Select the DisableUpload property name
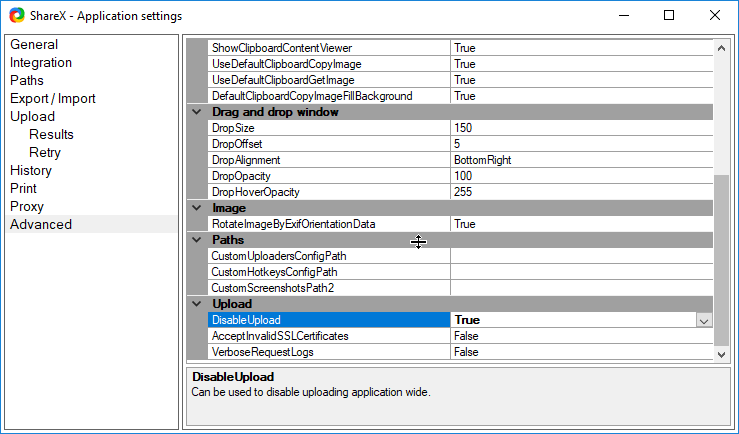Image resolution: width=739 pixels, height=434 pixels. click(329, 320)
